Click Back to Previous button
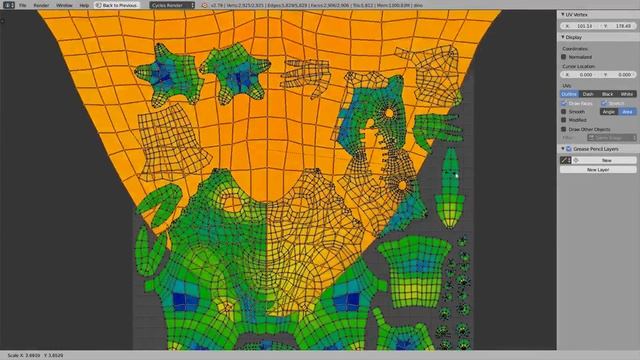This screenshot has width=640, height=360. coord(117,5)
